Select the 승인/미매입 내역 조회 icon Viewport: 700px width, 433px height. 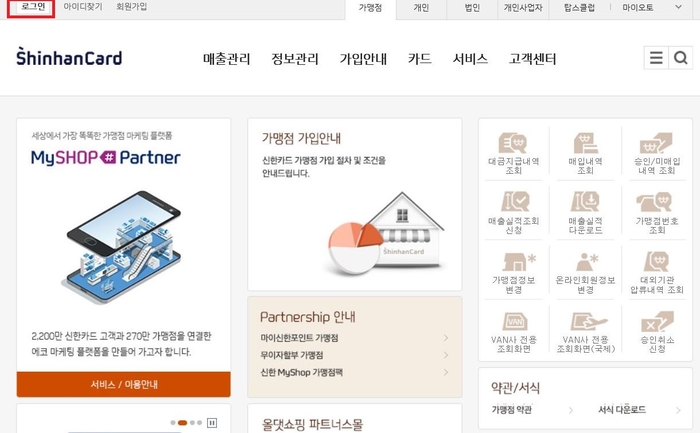(x=657, y=154)
